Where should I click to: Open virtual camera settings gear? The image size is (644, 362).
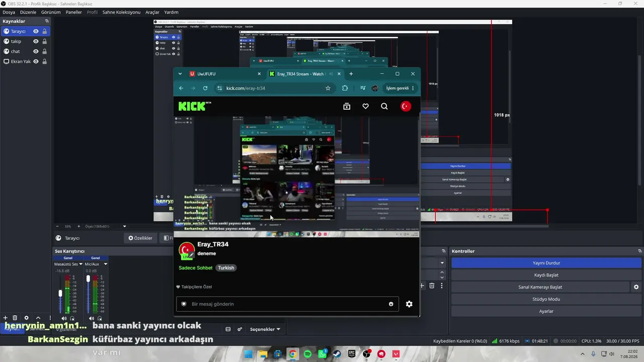coord(636,287)
